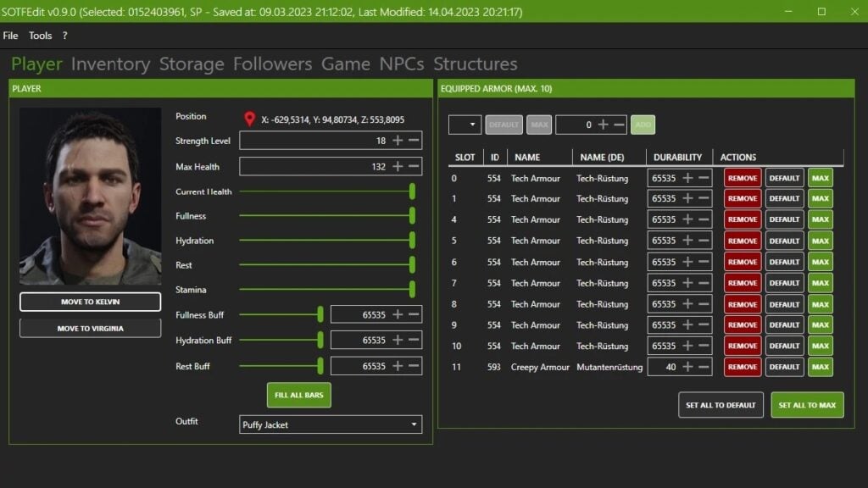This screenshot has height=488, width=868.
Task: Open the File menu
Action: coord(10,36)
